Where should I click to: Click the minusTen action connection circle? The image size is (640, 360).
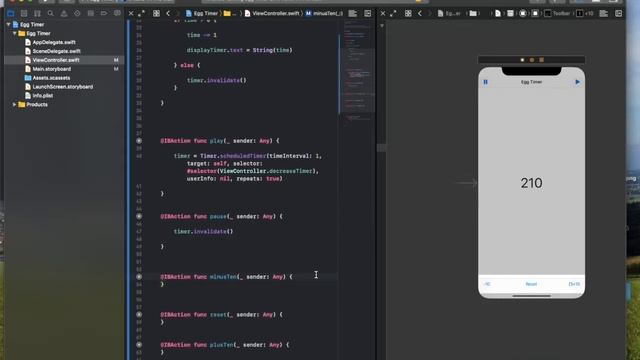139,277
